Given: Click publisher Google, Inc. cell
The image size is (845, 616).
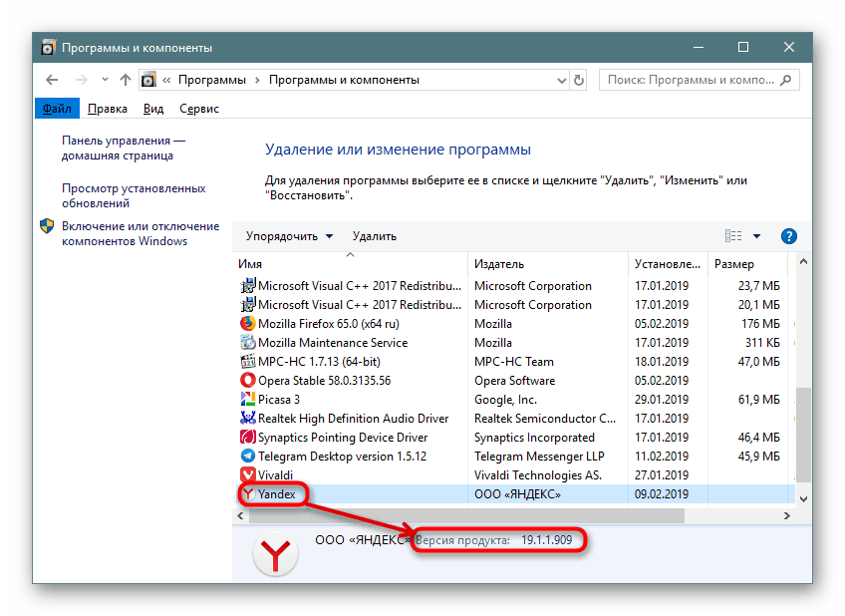Looking at the screenshot, I should click(505, 400).
